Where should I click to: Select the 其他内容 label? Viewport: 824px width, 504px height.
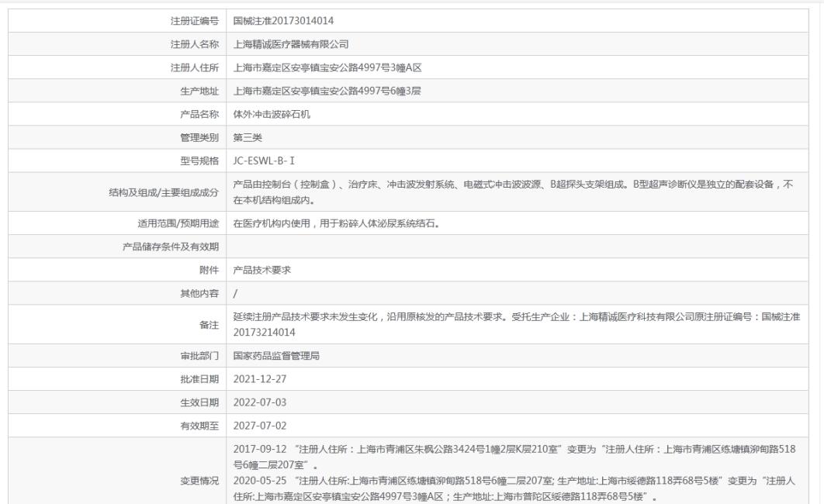tap(199, 293)
